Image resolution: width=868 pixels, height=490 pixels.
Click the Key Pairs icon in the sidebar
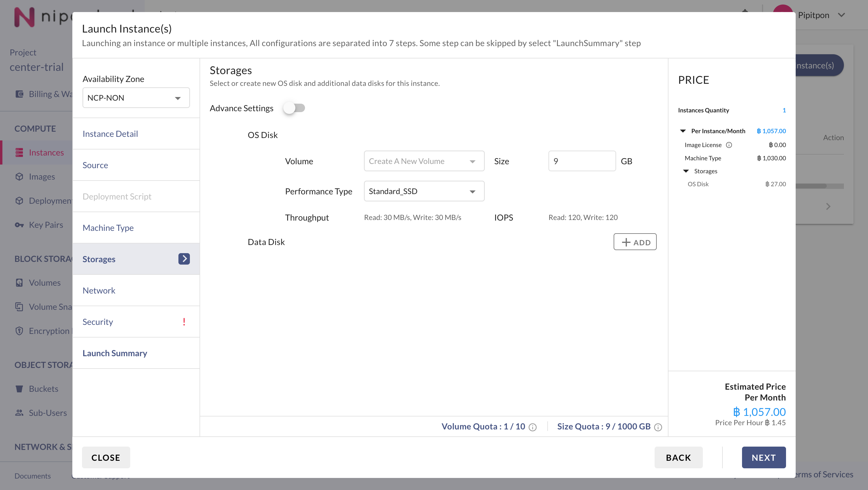(x=19, y=225)
